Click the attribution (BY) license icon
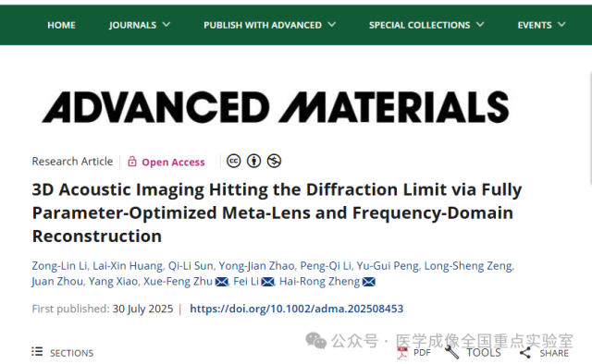This screenshot has width=592, height=364. pyautogui.click(x=253, y=161)
